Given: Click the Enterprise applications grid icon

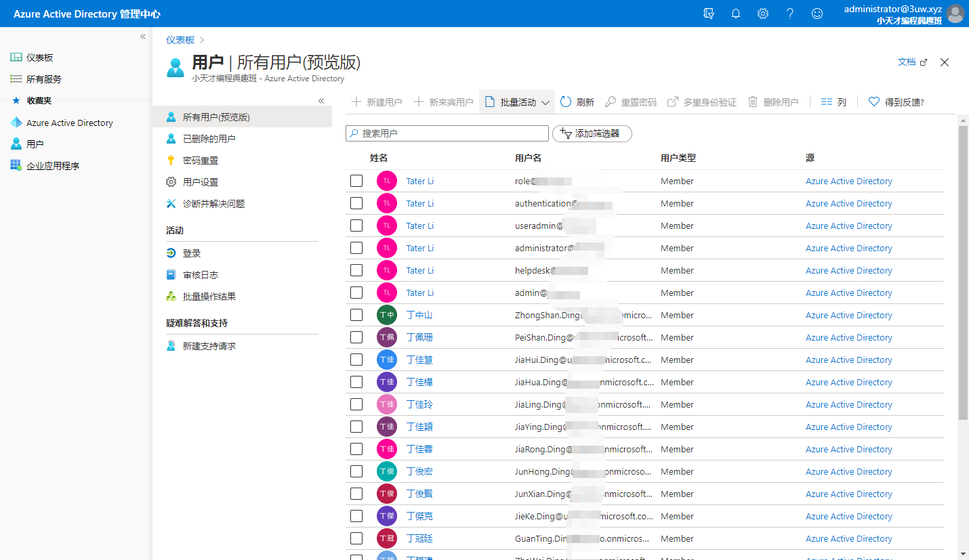Looking at the screenshot, I should [16, 166].
